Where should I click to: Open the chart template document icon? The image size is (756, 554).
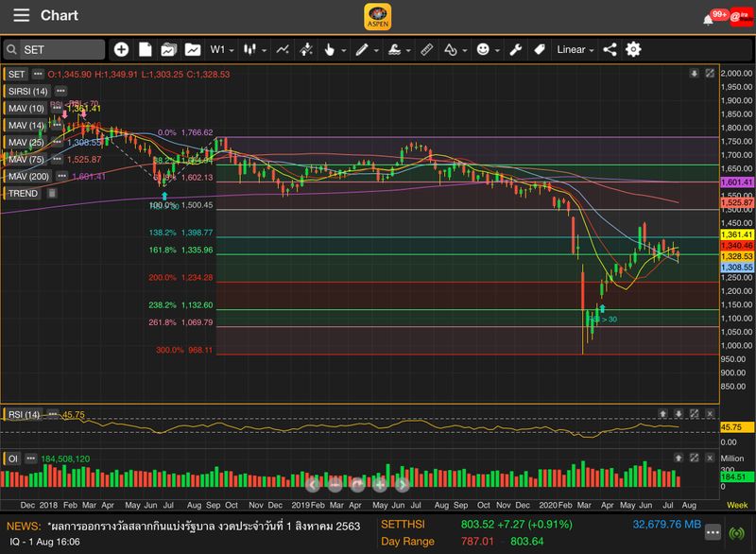146,49
